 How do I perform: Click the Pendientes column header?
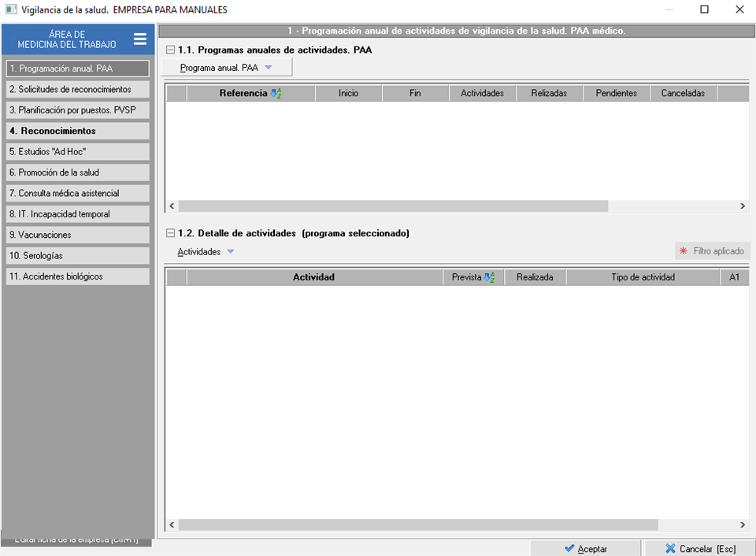coord(616,93)
